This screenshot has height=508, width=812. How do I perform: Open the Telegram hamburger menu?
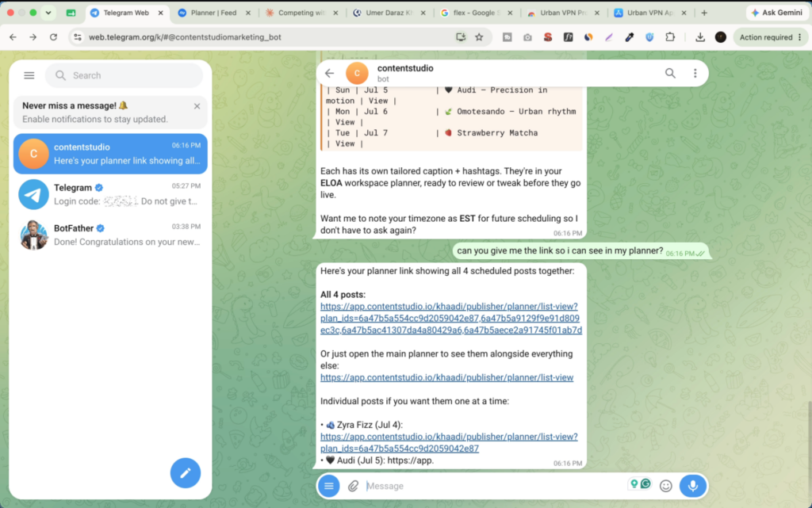(29, 75)
